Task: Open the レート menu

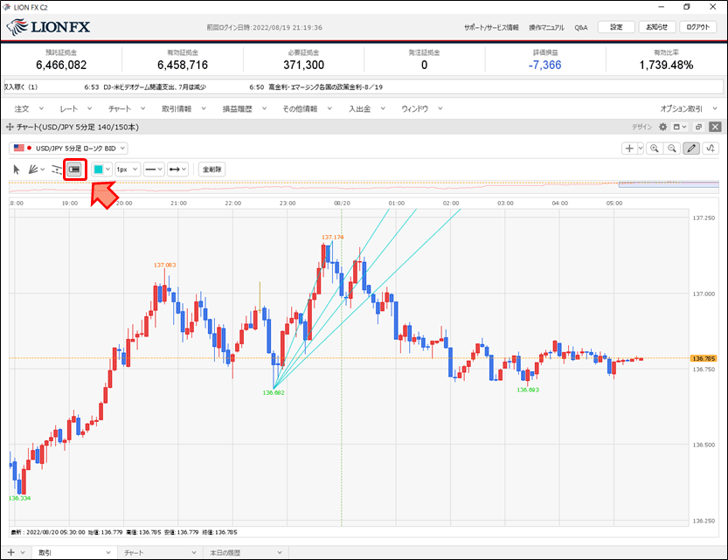Action: click(x=76, y=108)
